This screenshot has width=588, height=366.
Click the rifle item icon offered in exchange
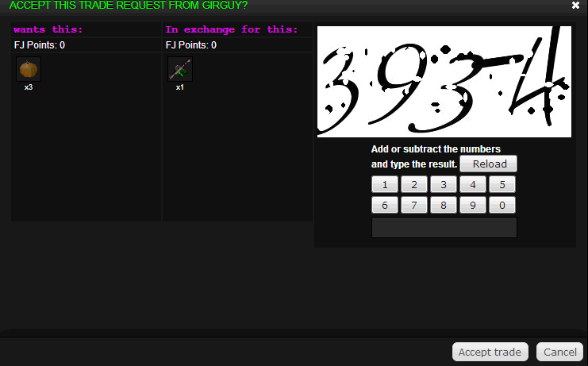180,69
